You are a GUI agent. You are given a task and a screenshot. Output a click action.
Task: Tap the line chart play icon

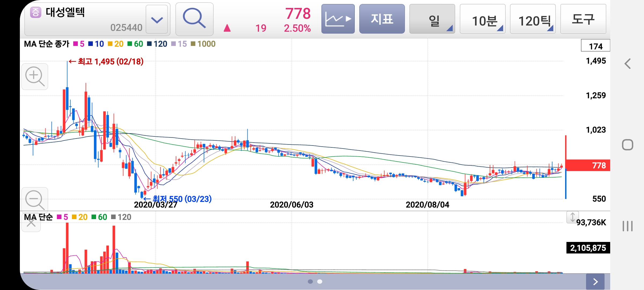338,19
